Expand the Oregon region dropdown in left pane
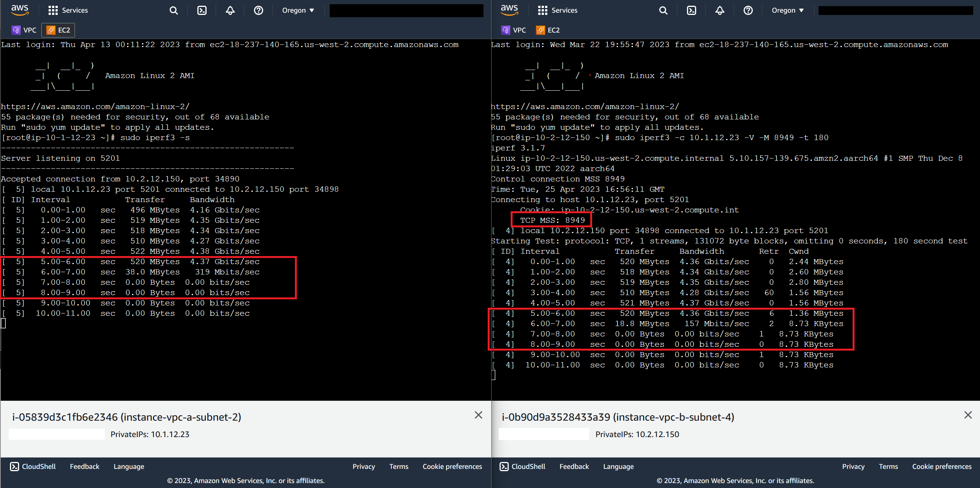The height and width of the screenshot is (488, 980). [x=298, y=10]
